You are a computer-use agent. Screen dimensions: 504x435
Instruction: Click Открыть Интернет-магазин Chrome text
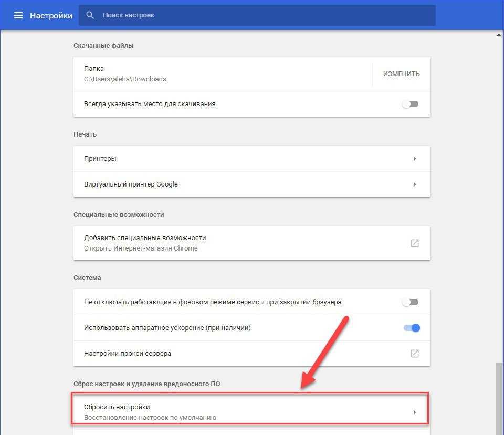[x=141, y=248]
